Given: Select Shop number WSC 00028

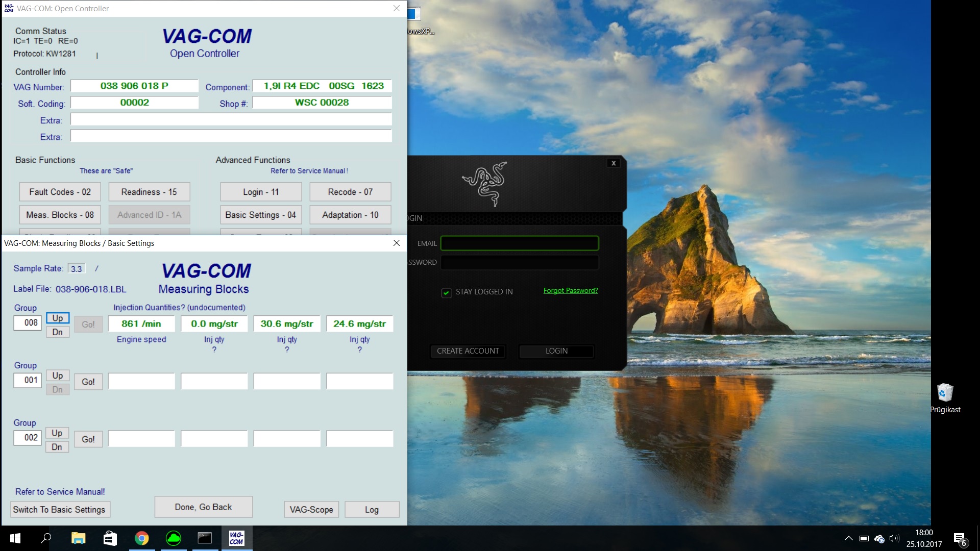Looking at the screenshot, I should [322, 103].
